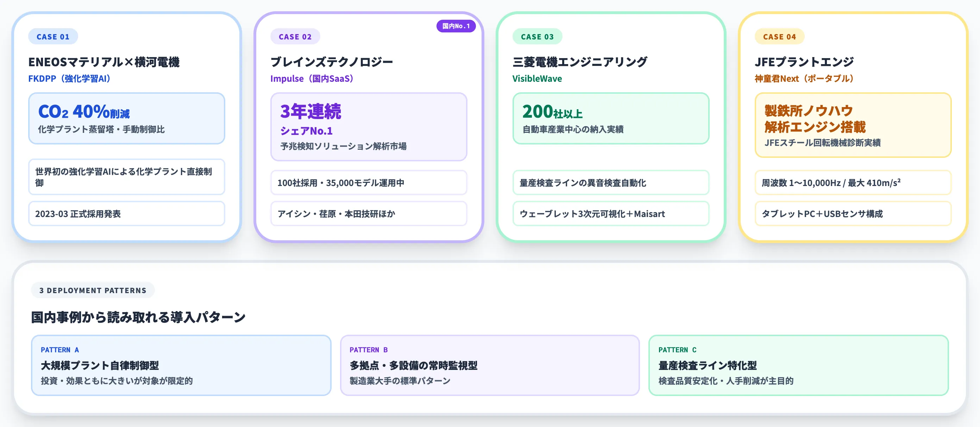This screenshot has width=980, height=427.
Task: Select the JFEプラントエンジ heading
Action: coord(804,62)
